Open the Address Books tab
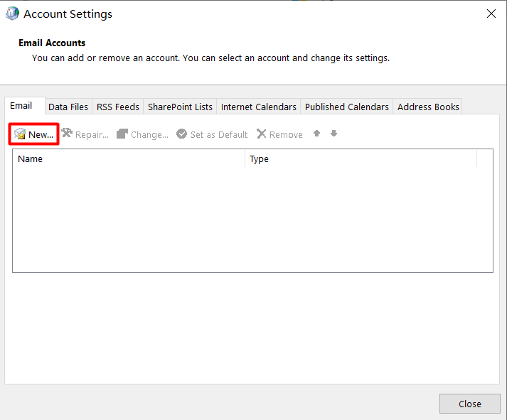Screen dimensions: 507x420 (428, 107)
